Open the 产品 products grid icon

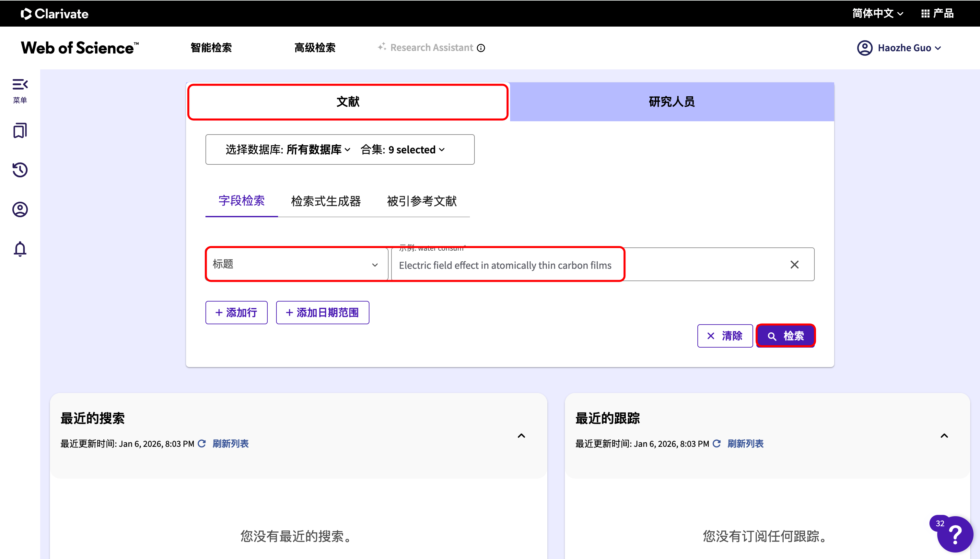pyautogui.click(x=925, y=14)
